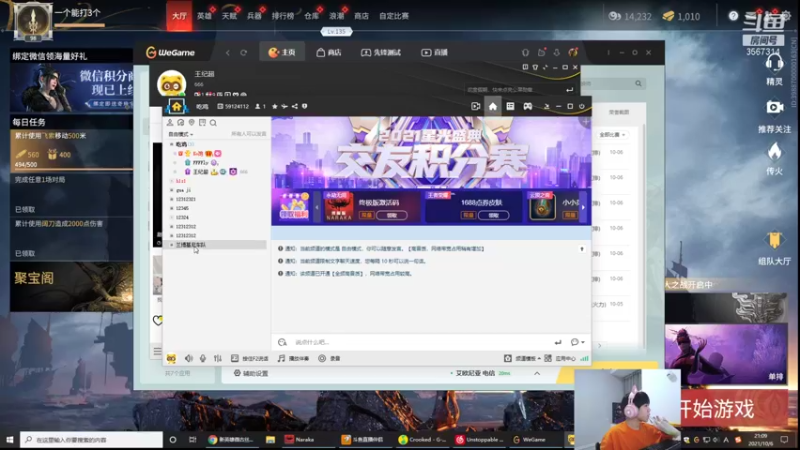This screenshot has width=800, height=450.
Task: Open the members list person icon
Action: point(170,122)
